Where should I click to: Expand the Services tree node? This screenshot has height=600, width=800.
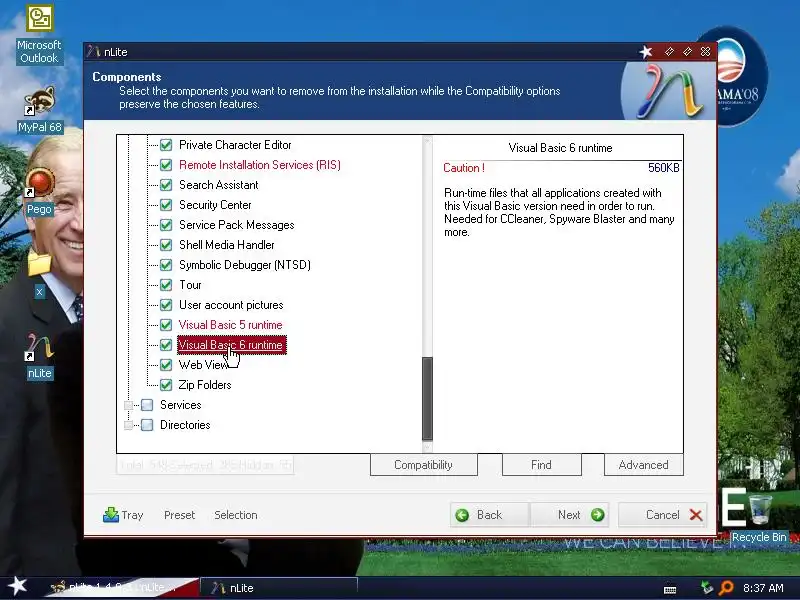click(129, 405)
